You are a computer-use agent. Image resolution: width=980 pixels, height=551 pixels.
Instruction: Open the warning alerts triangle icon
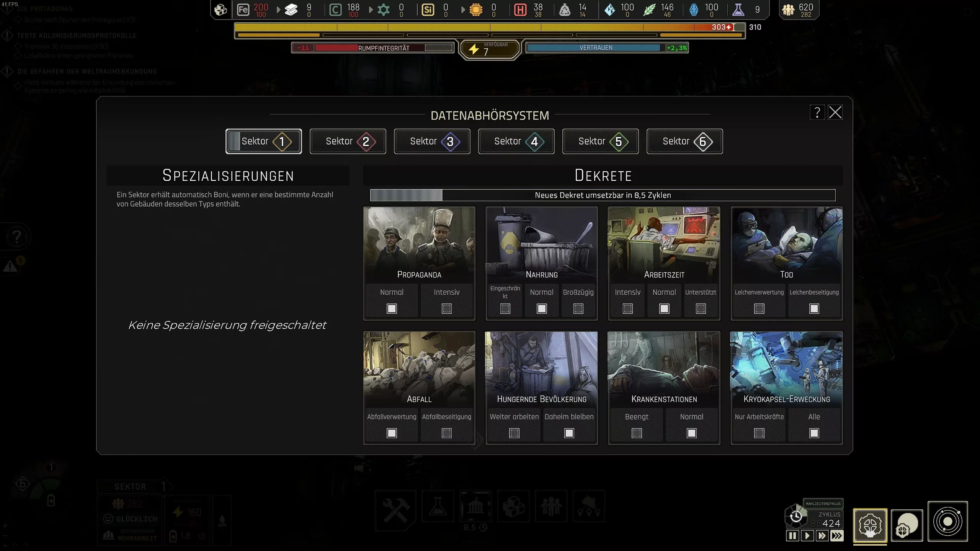pos(10,266)
